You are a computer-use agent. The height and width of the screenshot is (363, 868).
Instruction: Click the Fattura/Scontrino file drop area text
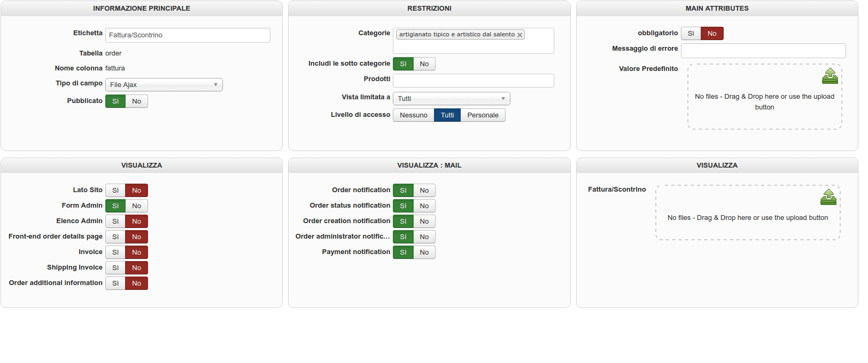[748, 218]
